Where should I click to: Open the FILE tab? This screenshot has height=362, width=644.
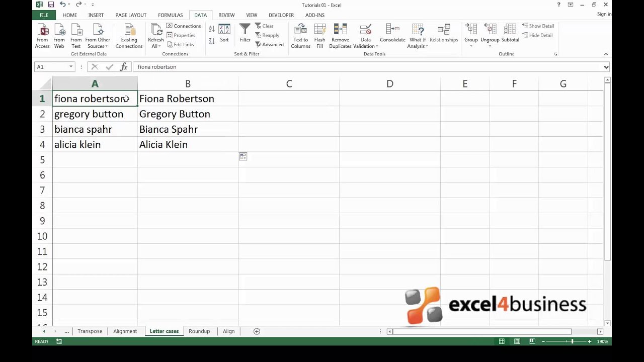pyautogui.click(x=44, y=15)
